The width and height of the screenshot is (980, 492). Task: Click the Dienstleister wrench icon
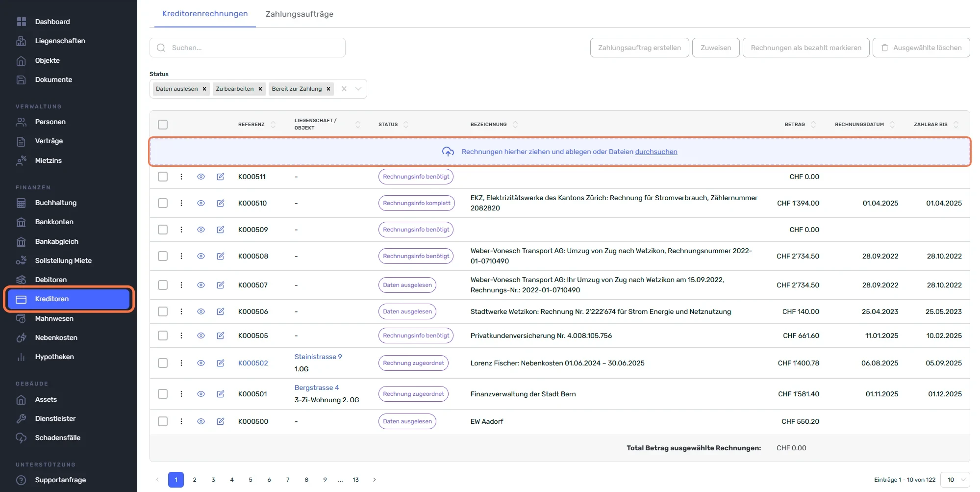coord(21,418)
